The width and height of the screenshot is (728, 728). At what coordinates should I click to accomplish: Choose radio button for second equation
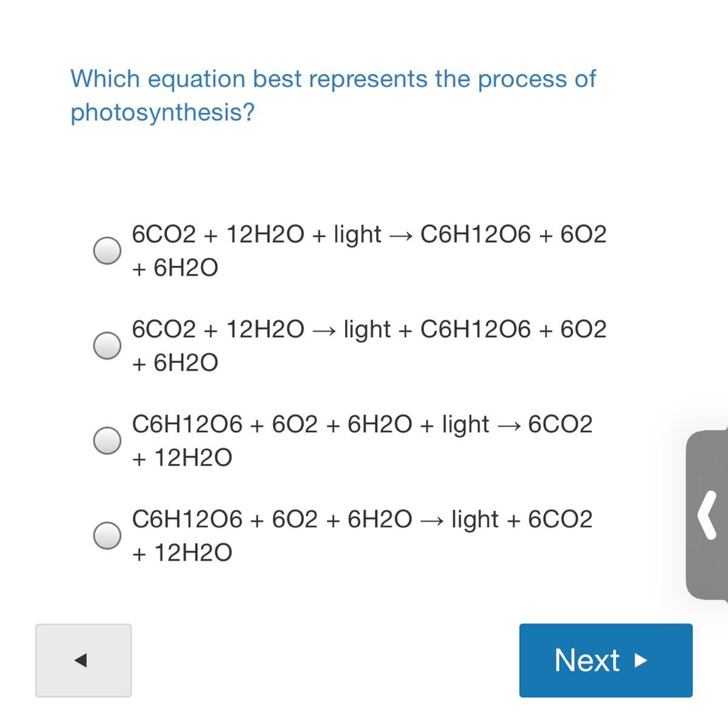point(107,345)
